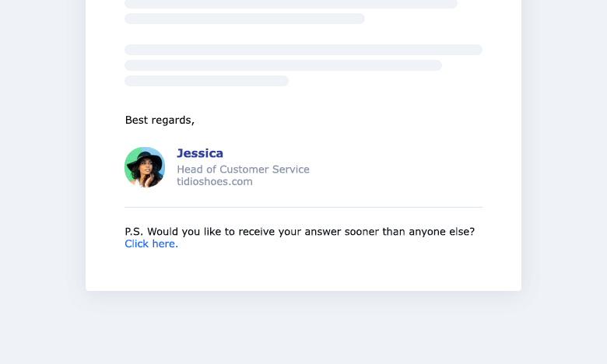Viewport: 607px width, 364px height.
Task: Click the word 'here.' in blue link
Action: coord(165,243)
